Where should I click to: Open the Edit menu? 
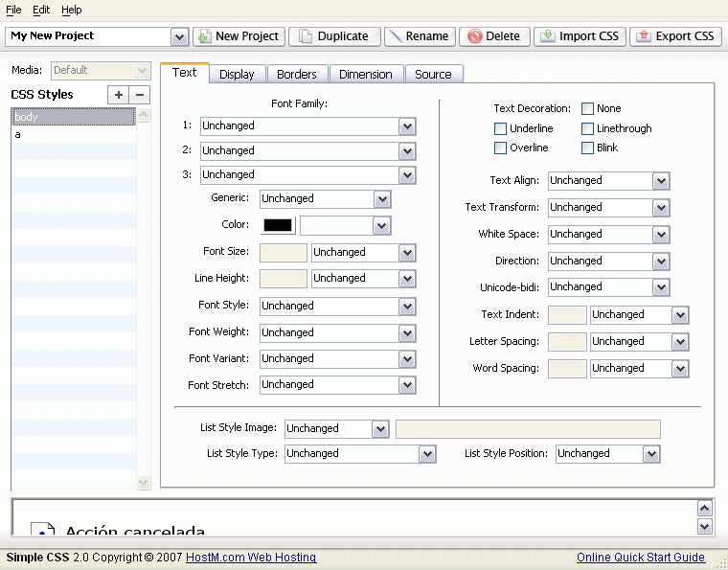tap(41, 10)
